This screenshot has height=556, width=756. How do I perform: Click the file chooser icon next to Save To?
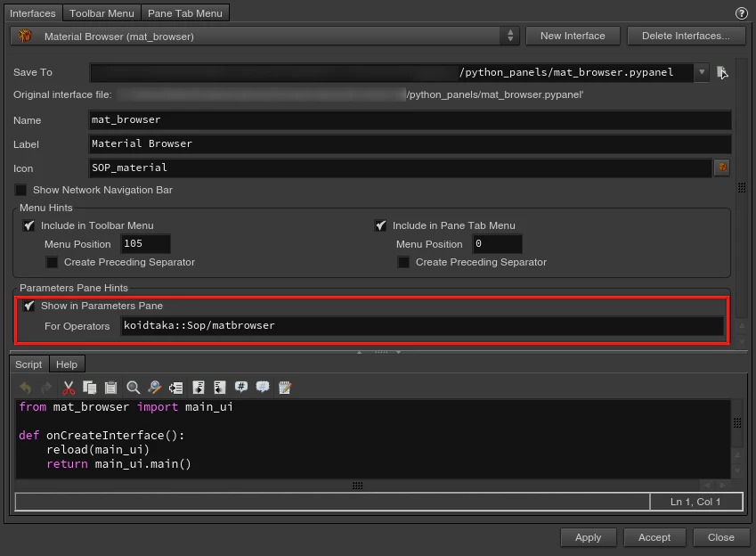[722, 72]
